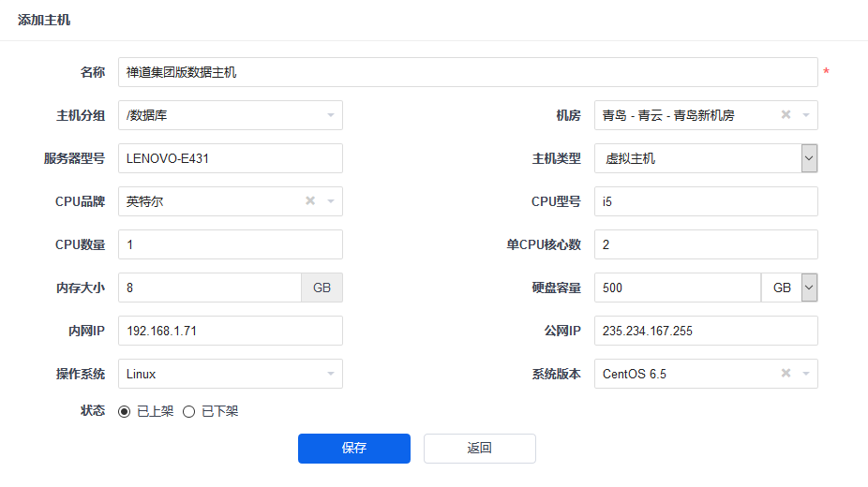Open the 主机分组 dropdown
Image resolution: width=868 pixels, height=487 pixels.
pyautogui.click(x=231, y=115)
